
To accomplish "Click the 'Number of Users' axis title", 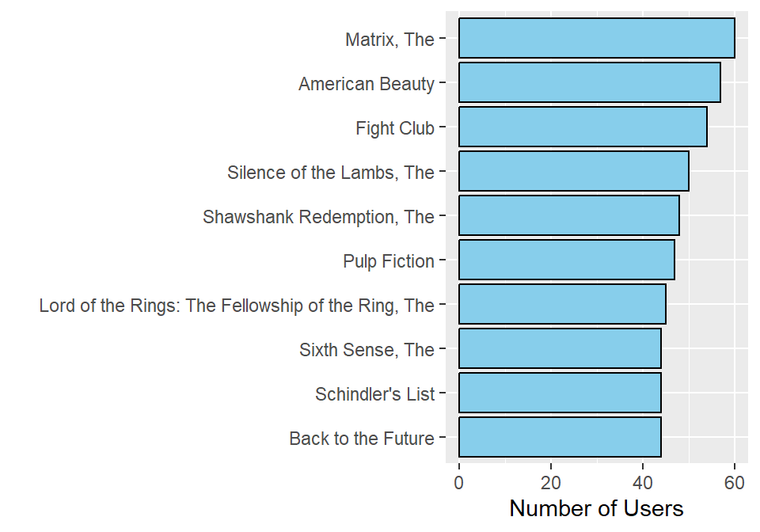I will (x=596, y=507).
